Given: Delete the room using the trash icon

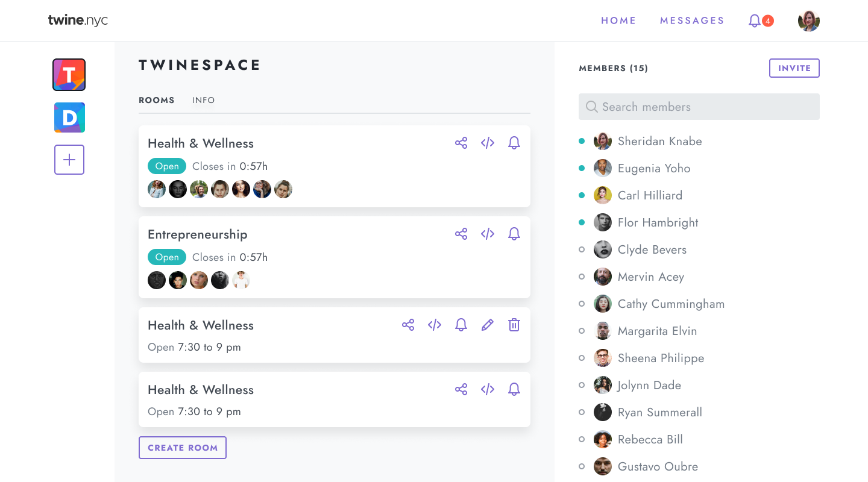Looking at the screenshot, I should tap(514, 325).
